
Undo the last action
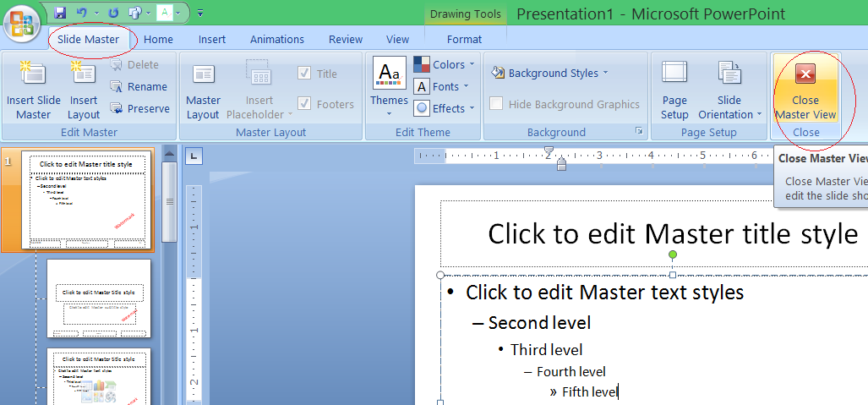pyautogui.click(x=81, y=12)
